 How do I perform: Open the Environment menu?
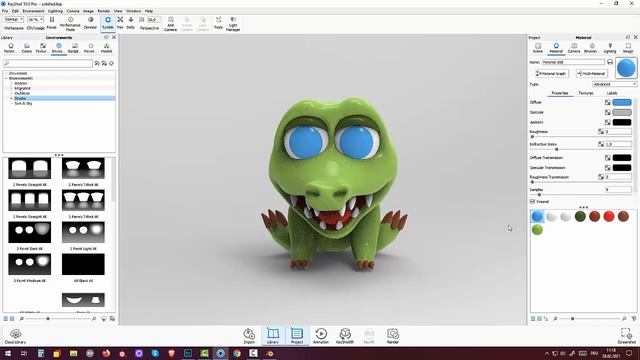[33, 11]
